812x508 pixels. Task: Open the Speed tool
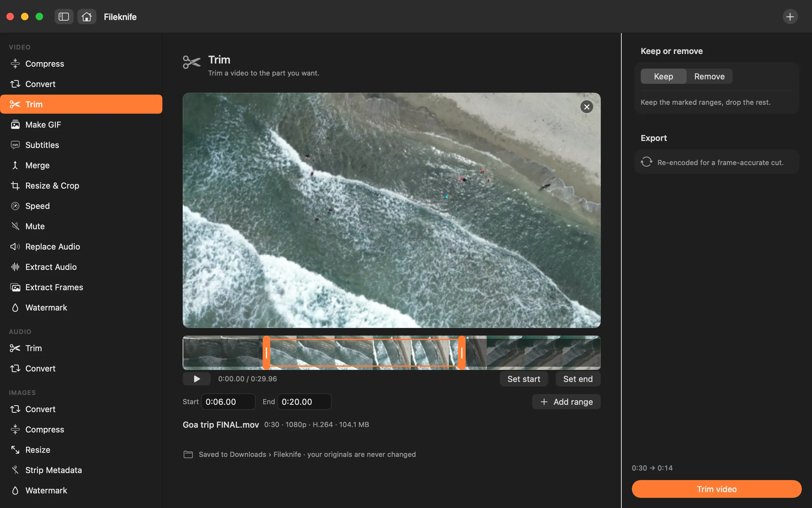click(x=81, y=206)
